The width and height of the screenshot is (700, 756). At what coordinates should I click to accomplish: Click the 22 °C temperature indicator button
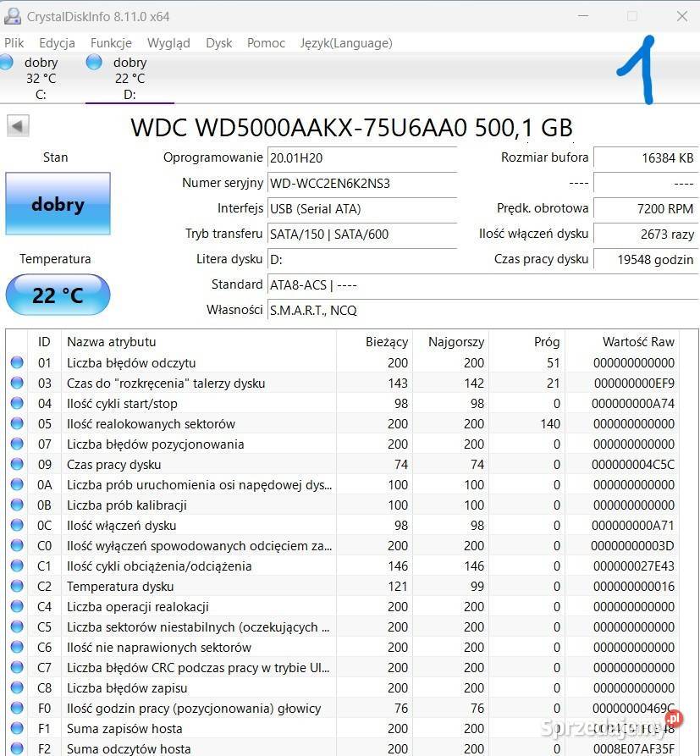click(58, 295)
